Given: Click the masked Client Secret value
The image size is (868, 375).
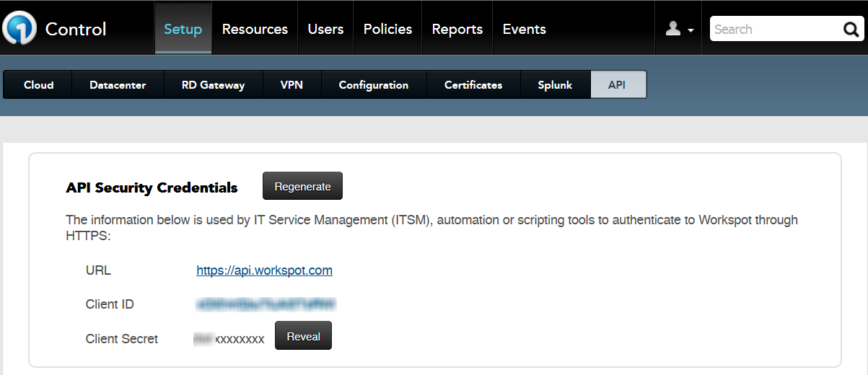Looking at the screenshot, I should point(229,338).
